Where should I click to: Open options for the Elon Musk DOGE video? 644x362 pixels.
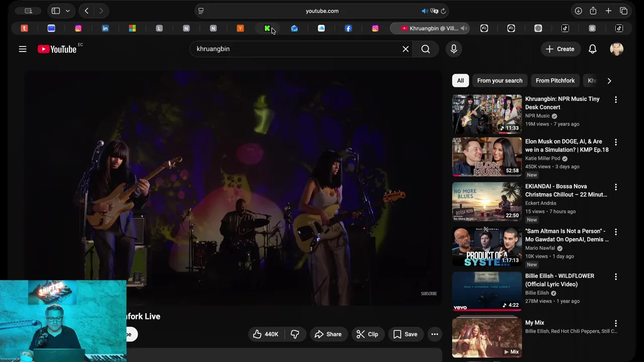tap(616, 142)
